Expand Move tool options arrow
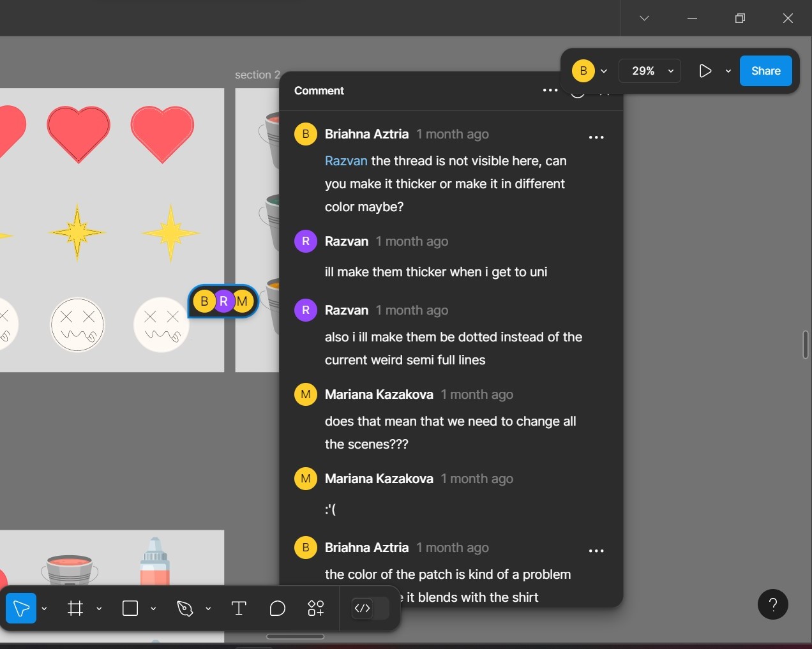 click(x=44, y=609)
